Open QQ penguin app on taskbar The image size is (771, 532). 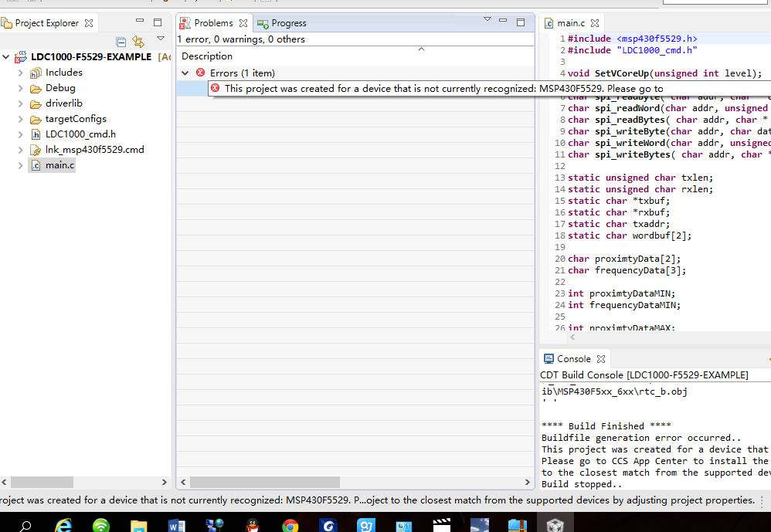coord(253,526)
